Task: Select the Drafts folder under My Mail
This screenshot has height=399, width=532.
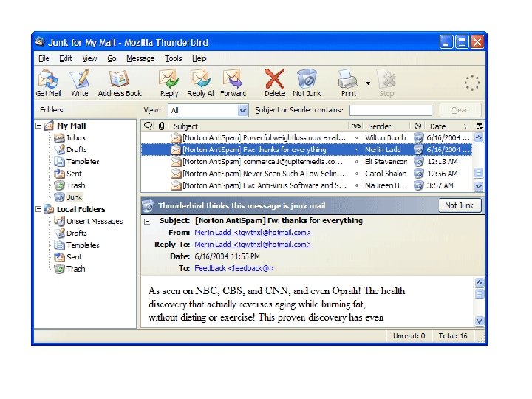Action: [x=71, y=149]
